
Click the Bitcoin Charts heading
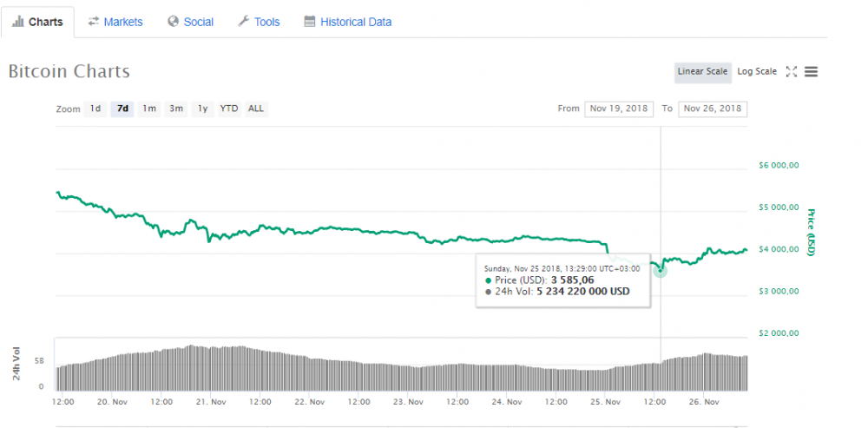(x=69, y=71)
